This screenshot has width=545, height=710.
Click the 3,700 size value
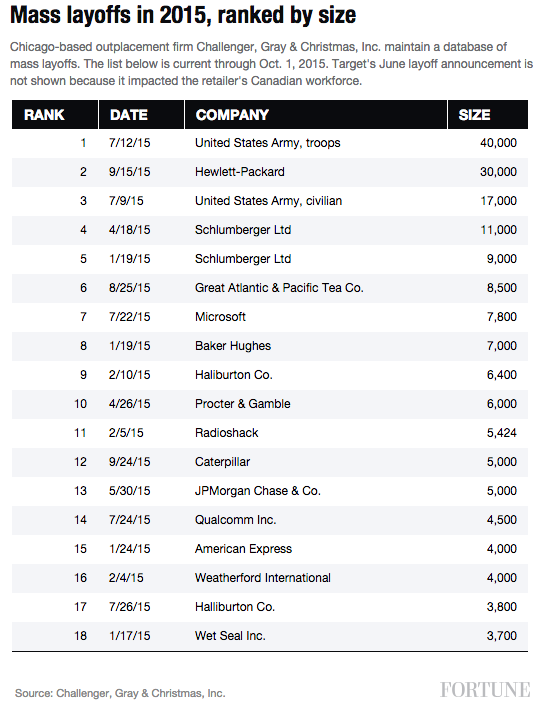tap(502, 636)
